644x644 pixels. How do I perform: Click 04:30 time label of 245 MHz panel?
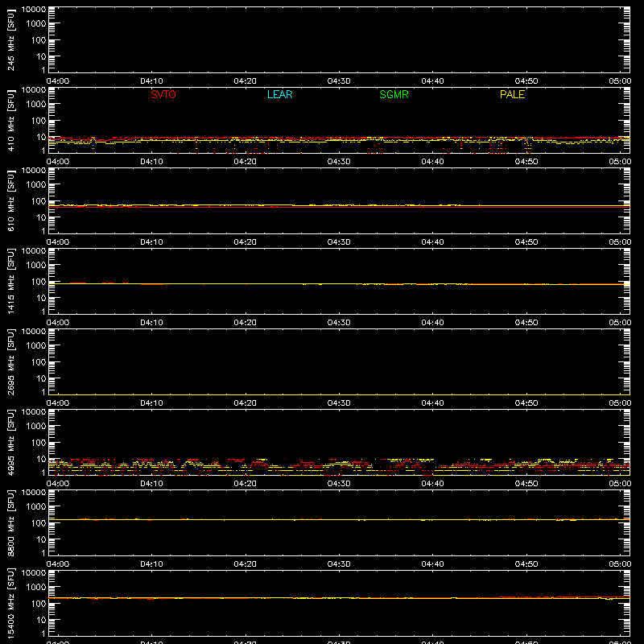[339, 81]
